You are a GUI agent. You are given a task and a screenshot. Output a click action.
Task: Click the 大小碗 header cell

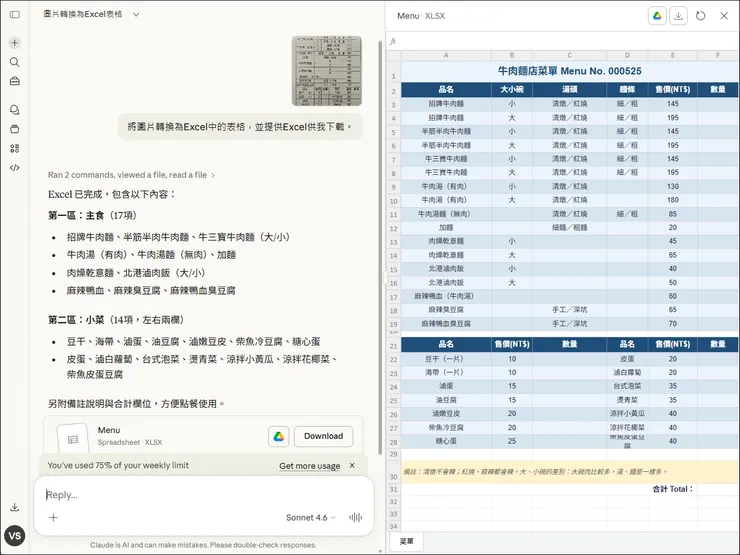[512, 90]
